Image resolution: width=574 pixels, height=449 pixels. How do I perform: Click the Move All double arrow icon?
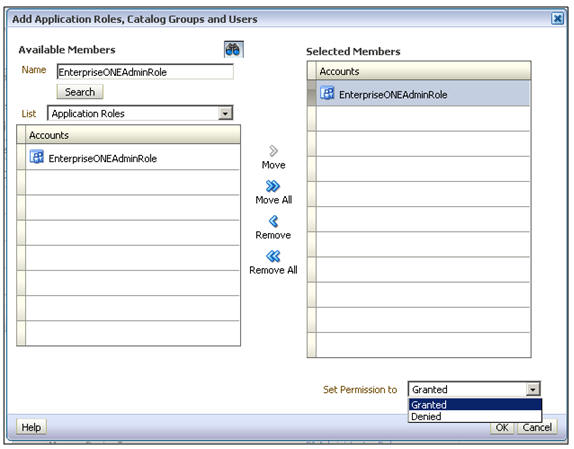coord(273,186)
